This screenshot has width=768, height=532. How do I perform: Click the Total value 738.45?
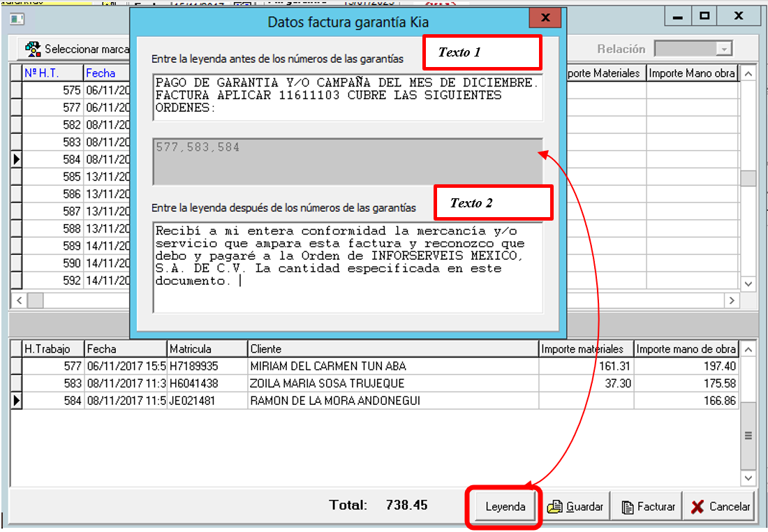coord(406,505)
